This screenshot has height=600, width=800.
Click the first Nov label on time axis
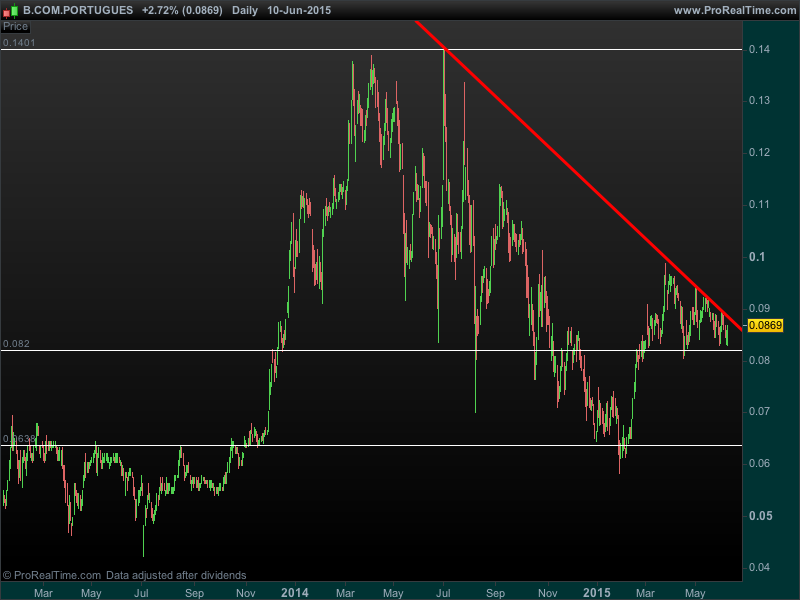(246, 593)
